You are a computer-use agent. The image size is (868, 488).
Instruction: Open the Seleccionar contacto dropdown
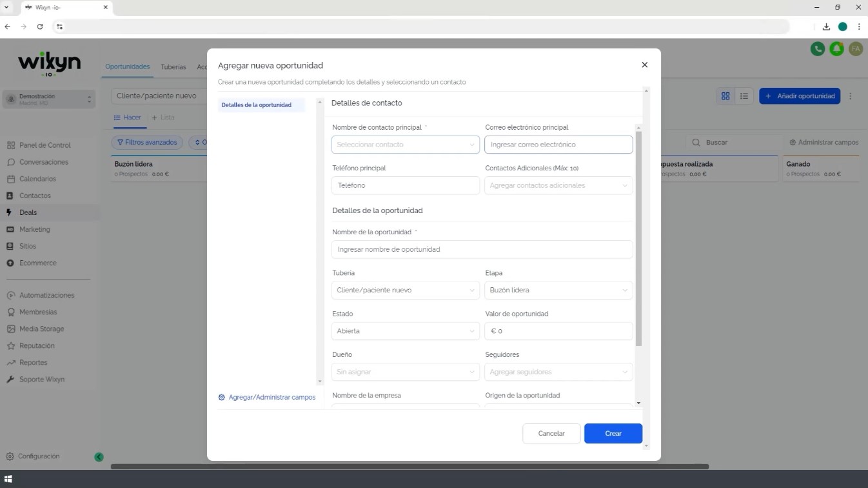tap(406, 145)
